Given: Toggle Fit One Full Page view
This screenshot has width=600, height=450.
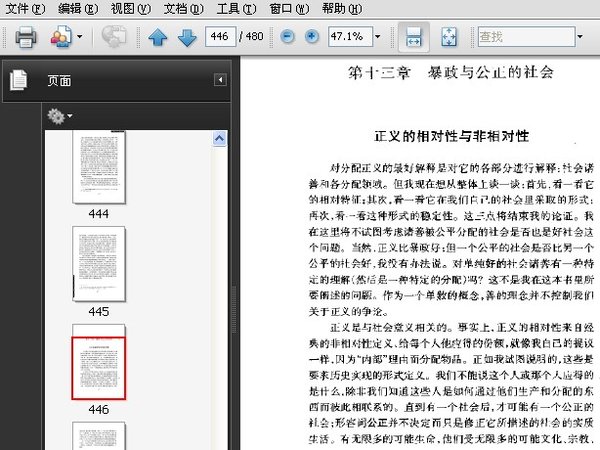Looking at the screenshot, I should (447, 37).
